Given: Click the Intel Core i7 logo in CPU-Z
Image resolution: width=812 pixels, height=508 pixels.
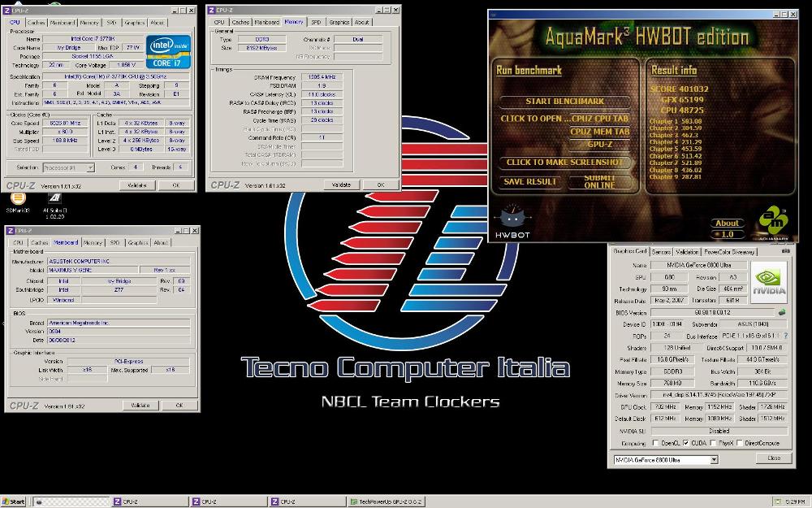Looking at the screenshot, I should tap(168, 52).
